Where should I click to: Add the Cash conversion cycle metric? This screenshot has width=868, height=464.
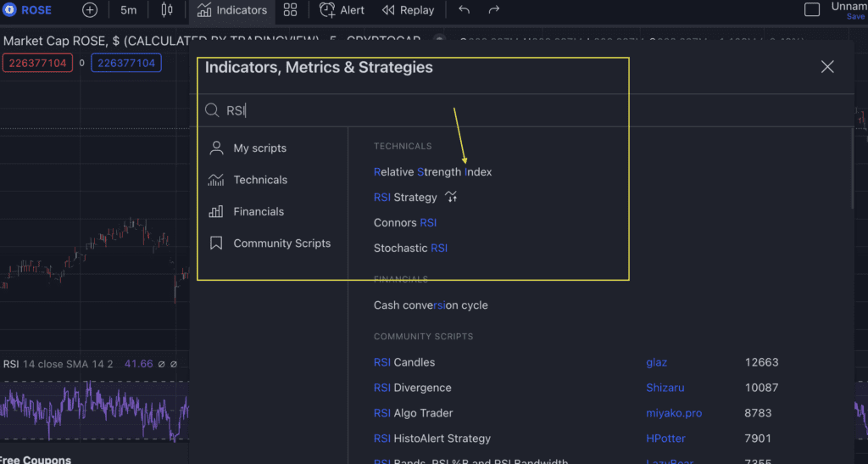(x=431, y=305)
